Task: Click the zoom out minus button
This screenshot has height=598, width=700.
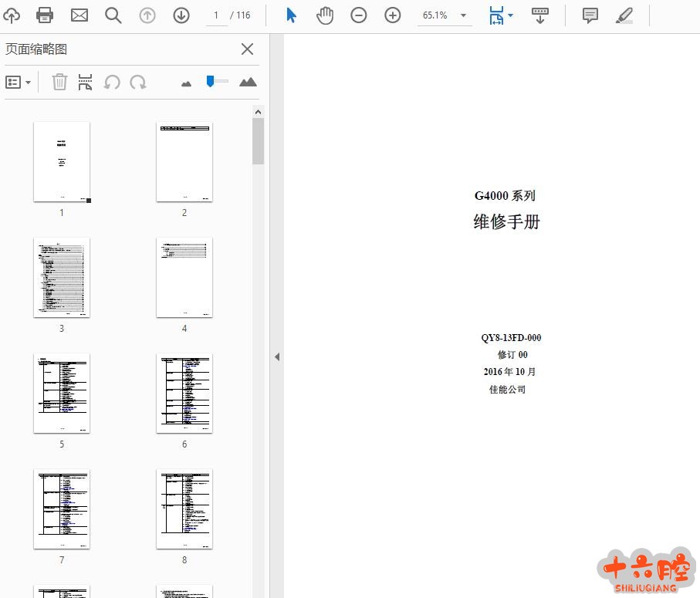Action: (x=359, y=15)
